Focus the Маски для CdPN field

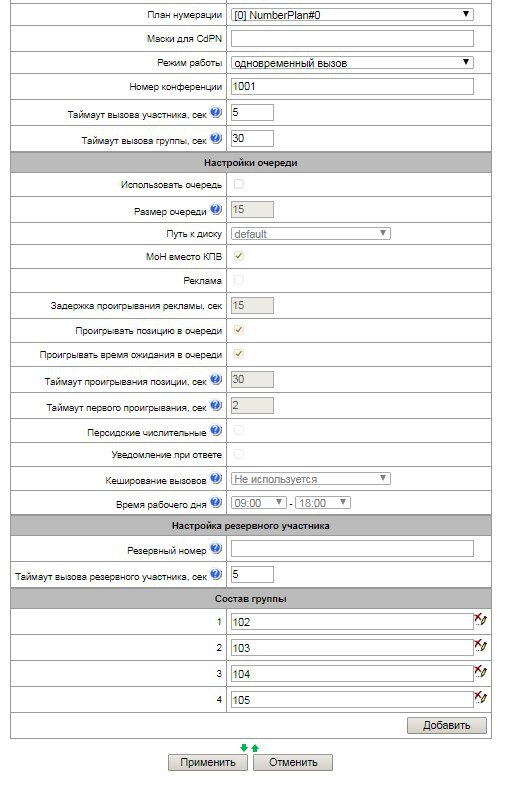[352, 38]
